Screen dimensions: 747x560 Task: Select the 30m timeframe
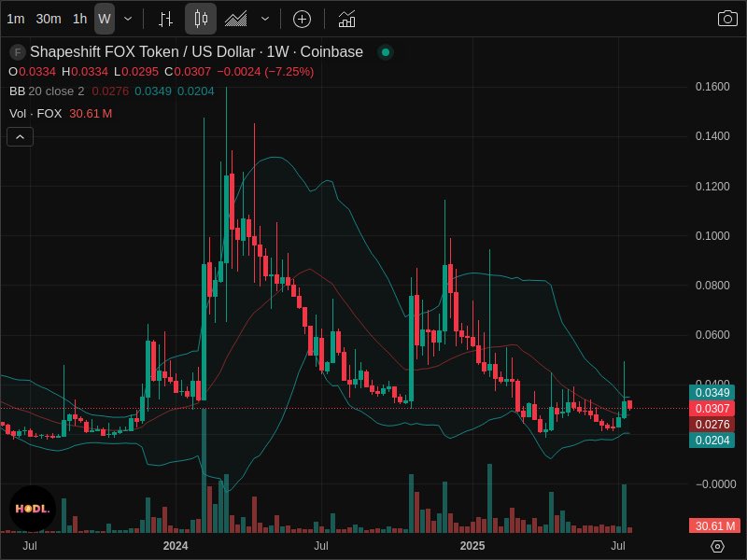tap(49, 19)
